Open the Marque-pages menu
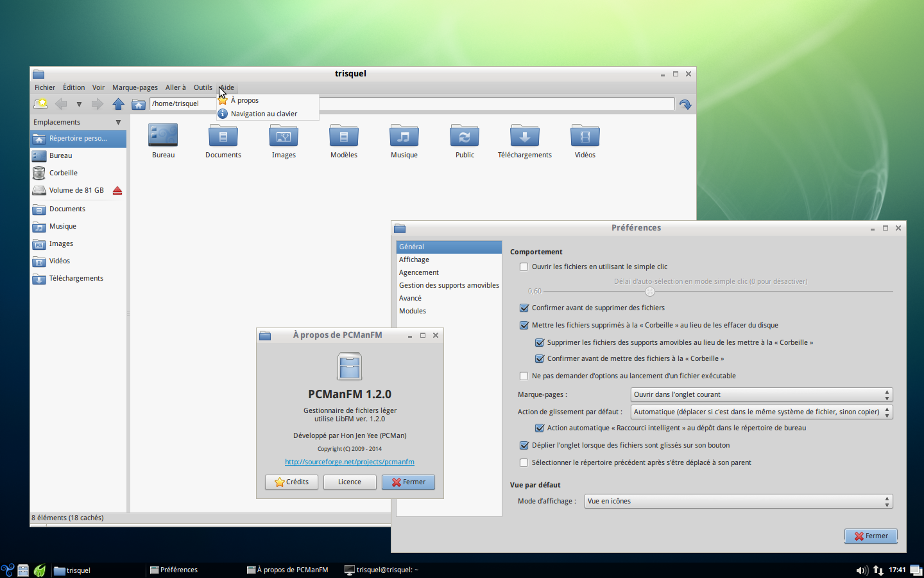Image resolution: width=924 pixels, height=578 pixels. pyautogui.click(x=135, y=87)
